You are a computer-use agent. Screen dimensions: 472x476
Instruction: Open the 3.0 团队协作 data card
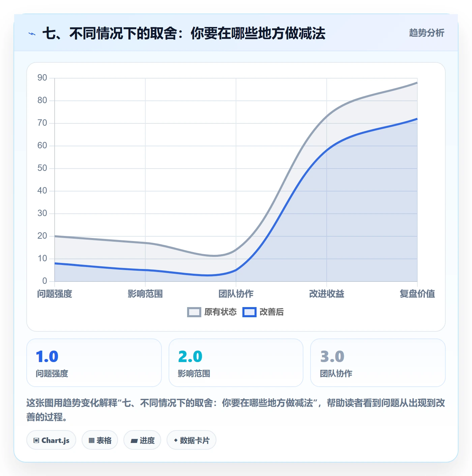(378, 363)
